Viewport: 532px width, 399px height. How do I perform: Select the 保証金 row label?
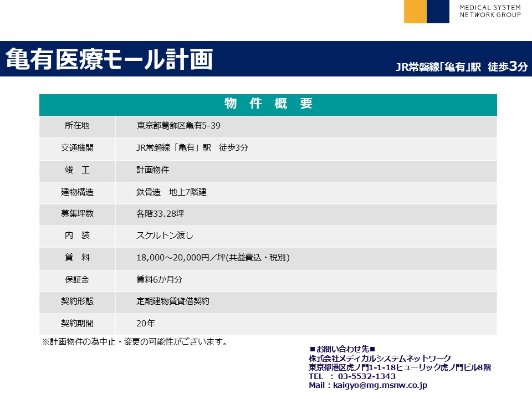77,280
